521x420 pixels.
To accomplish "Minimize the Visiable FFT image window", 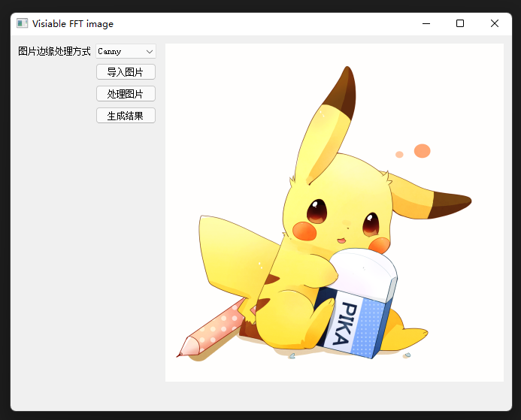I will coord(426,23).
